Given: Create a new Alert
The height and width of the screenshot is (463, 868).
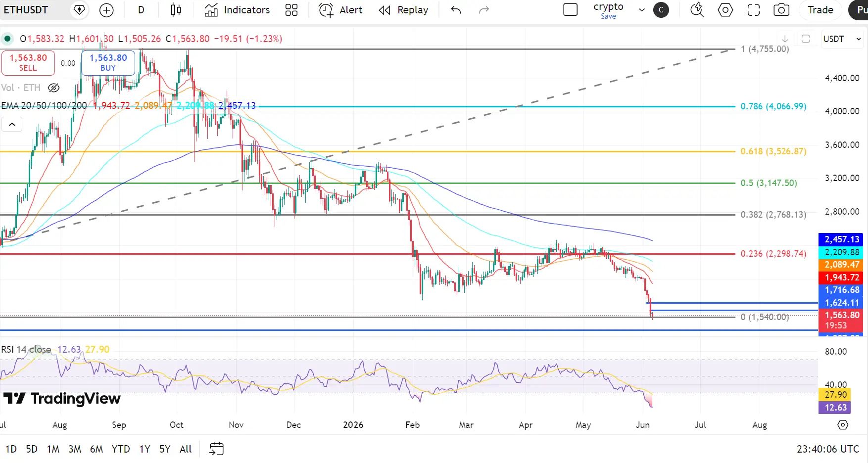Looking at the screenshot, I should click(x=340, y=10).
